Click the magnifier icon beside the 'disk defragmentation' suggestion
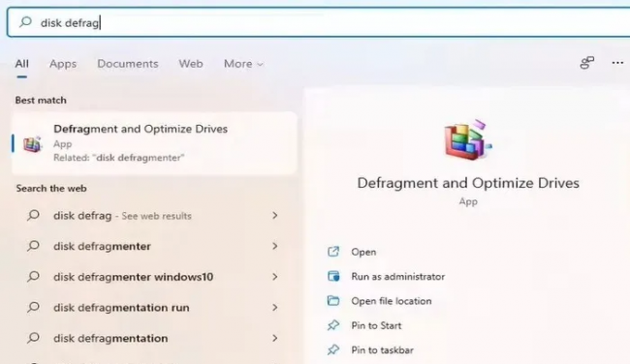Image resolution: width=630 pixels, height=364 pixels. (x=33, y=338)
